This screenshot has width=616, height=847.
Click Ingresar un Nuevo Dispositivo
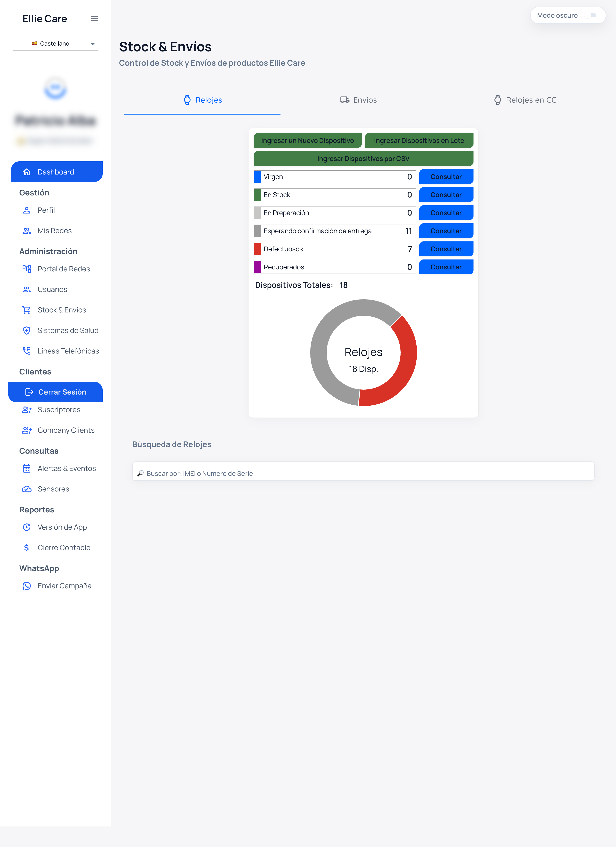pyautogui.click(x=307, y=140)
